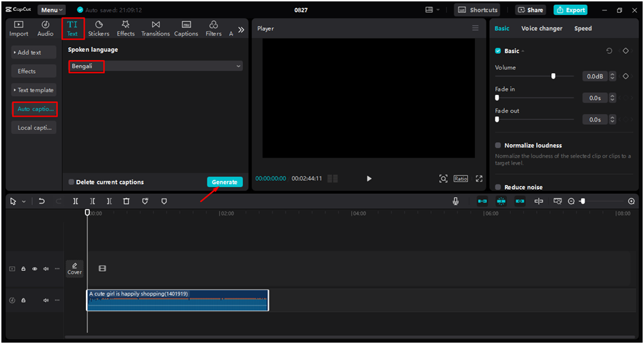Expand the layout dropdown arrow
The image size is (644, 344).
(438, 10)
